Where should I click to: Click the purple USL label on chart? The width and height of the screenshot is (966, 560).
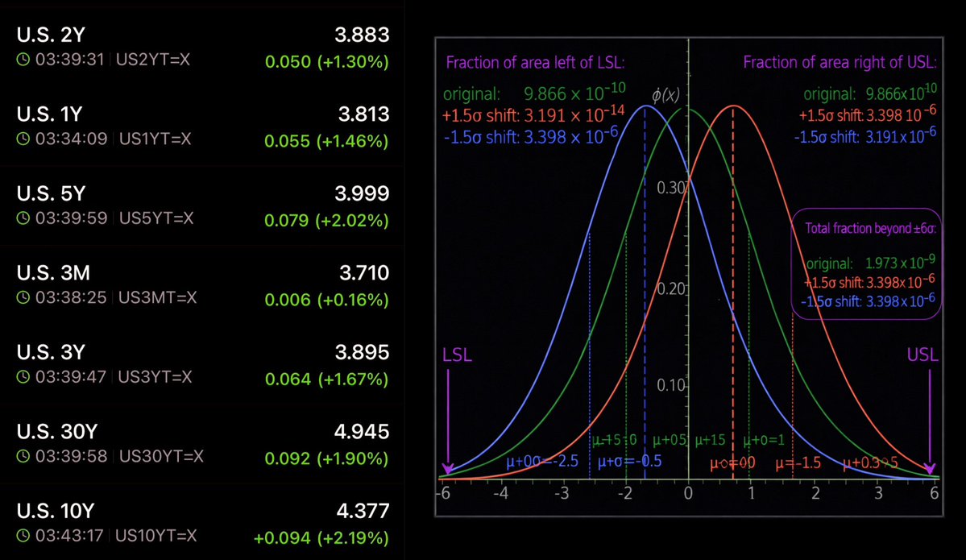(x=922, y=355)
